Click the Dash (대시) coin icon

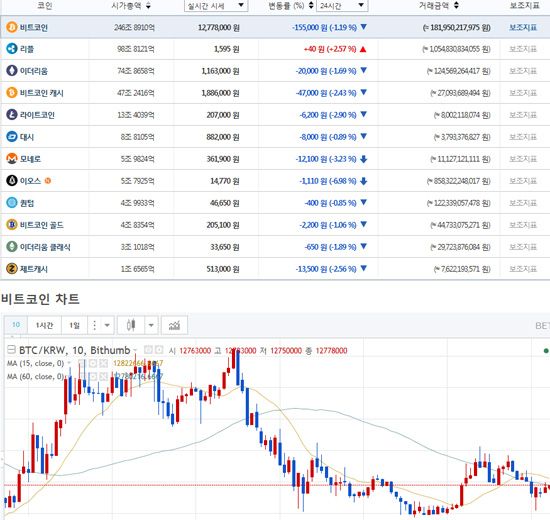point(12,136)
